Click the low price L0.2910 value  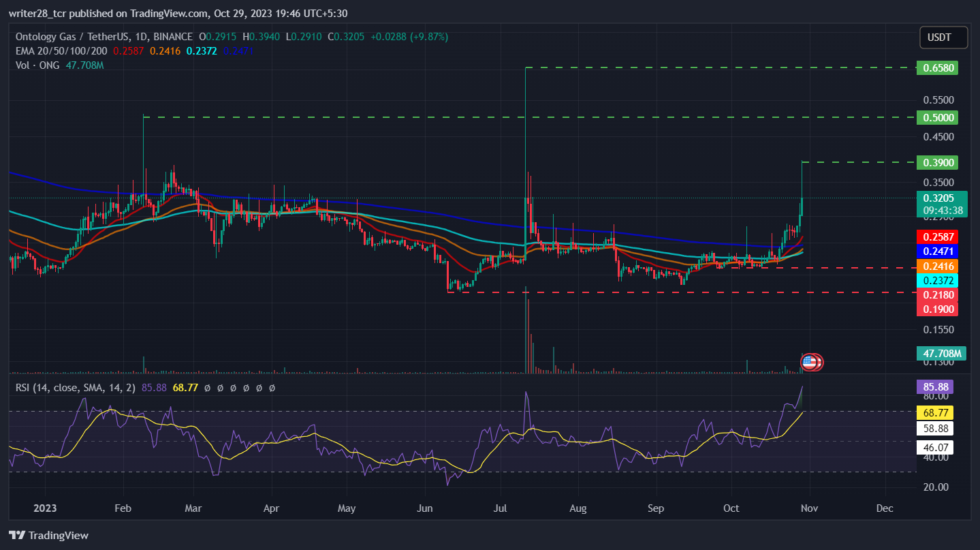tap(305, 37)
